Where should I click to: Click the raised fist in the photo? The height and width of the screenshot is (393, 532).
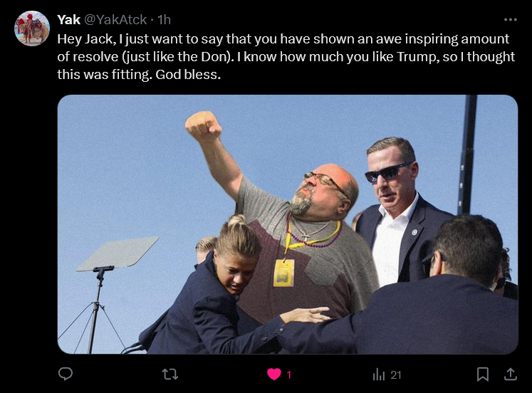point(203,125)
